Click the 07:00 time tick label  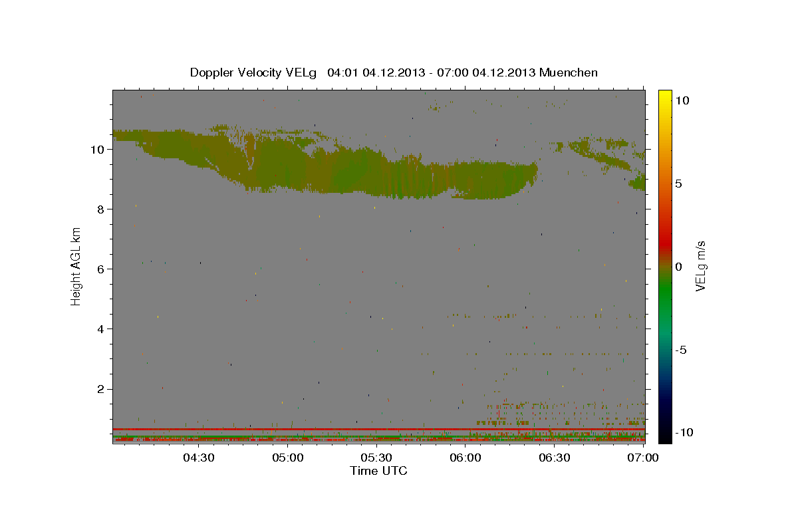(x=642, y=458)
